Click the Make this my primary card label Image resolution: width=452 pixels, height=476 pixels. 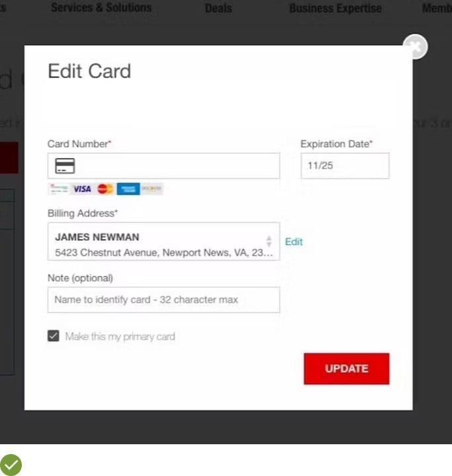pyautogui.click(x=120, y=336)
